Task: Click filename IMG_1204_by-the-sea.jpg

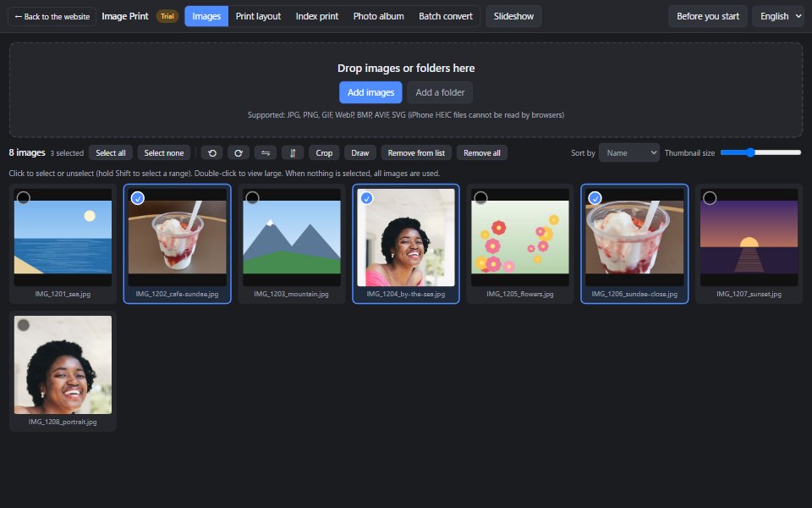Action: point(405,294)
